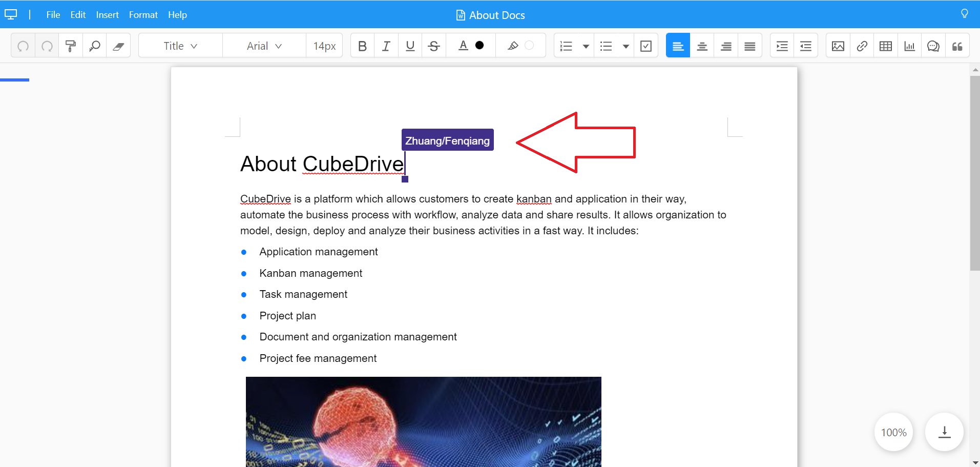Insert a numbered list
The image size is (980, 467).
tap(567, 46)
